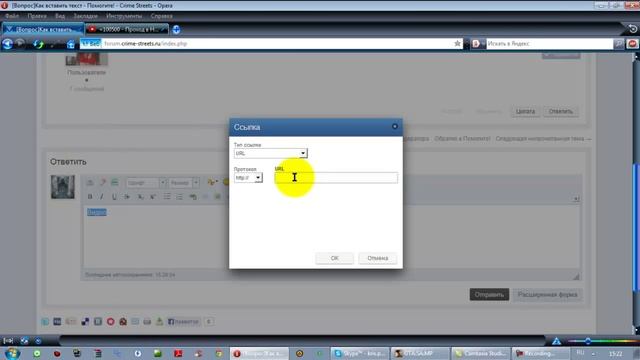The width and height of the screenshot is (640, 360).
Task: Switch to GTA:SA:MP taskbar item
Action: [420, 353]
